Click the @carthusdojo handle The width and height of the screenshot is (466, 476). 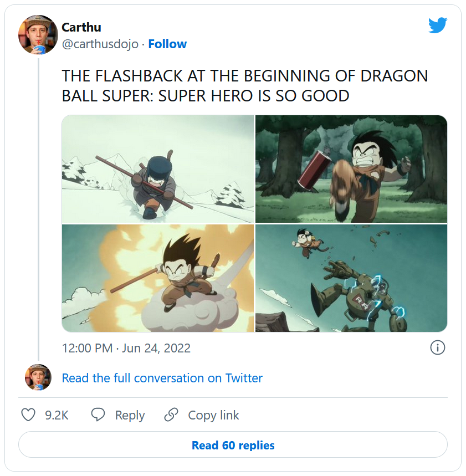100,44
